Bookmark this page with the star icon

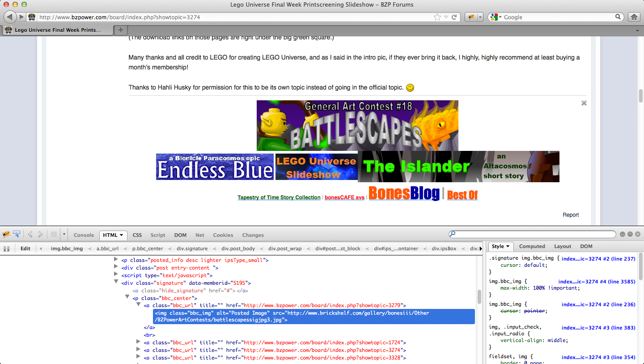[437, 17]
